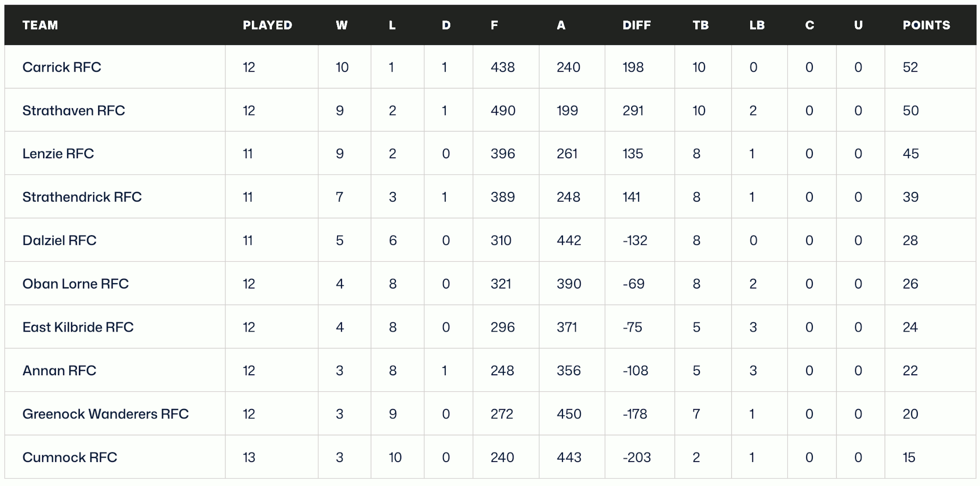This screenshot has width=980, height=486.
Task: Click Greenock Wanderers RFC team name
Action: [105, 414]
